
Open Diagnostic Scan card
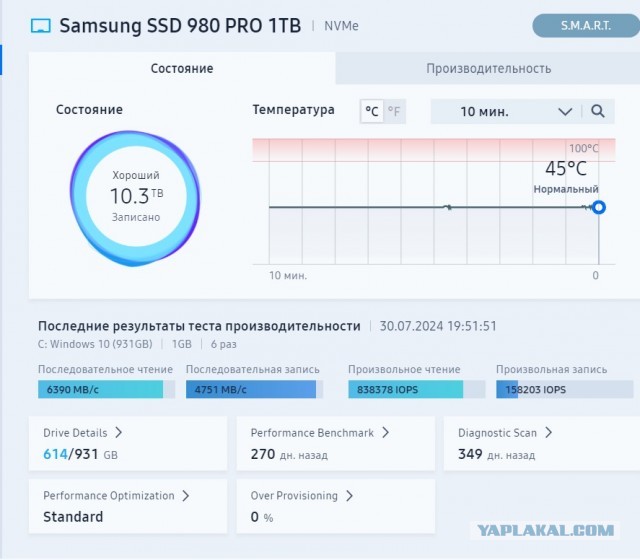tap(542, 443)
